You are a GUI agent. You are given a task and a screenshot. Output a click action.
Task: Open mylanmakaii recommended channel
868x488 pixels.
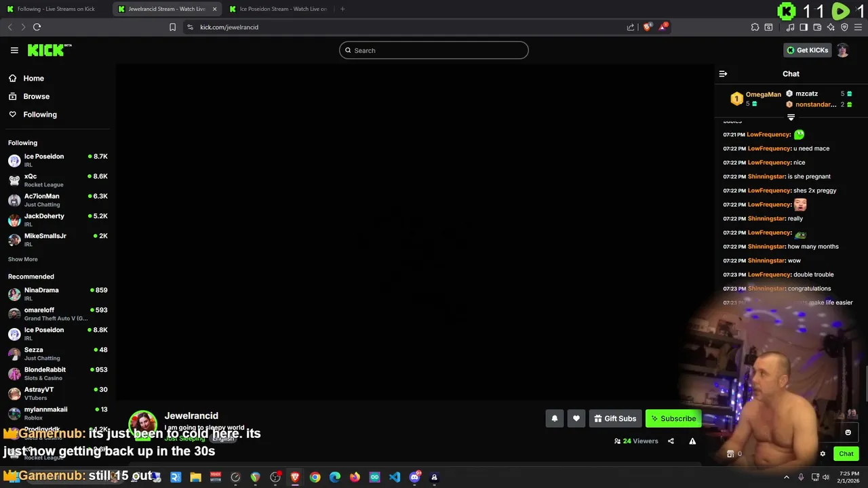[x=58, y=413]
